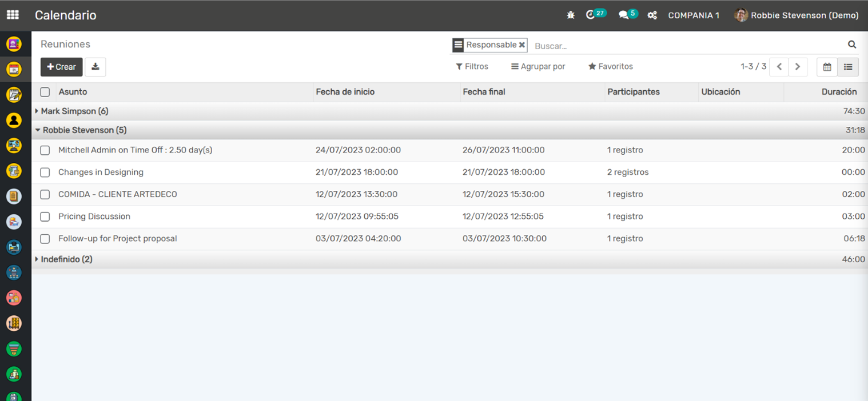Screen dimensions: 868x401
Task: Open the chat messages icon
Action: (x=623, y=15)
